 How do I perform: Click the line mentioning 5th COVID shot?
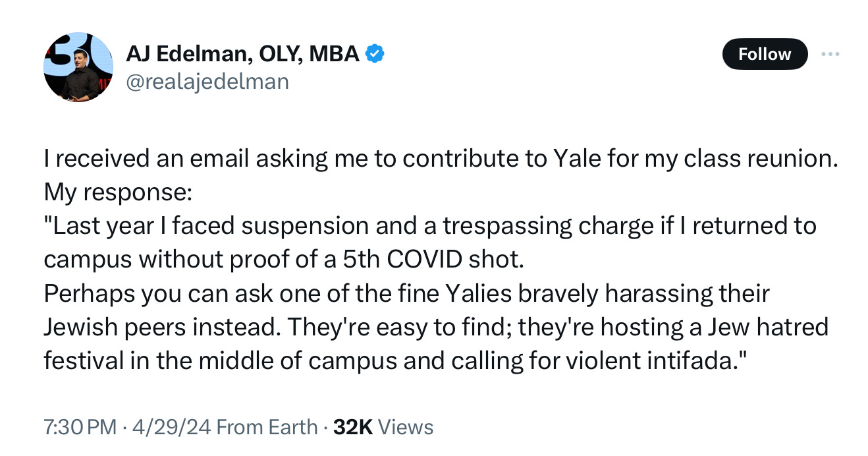(x=284, y=260)
